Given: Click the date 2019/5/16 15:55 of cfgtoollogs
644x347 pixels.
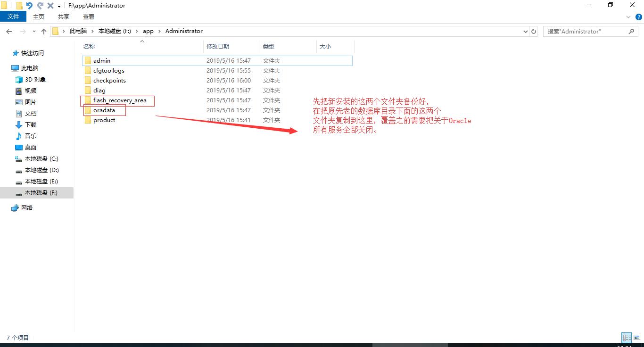Looking at the screenshot, I should [229, 70].
